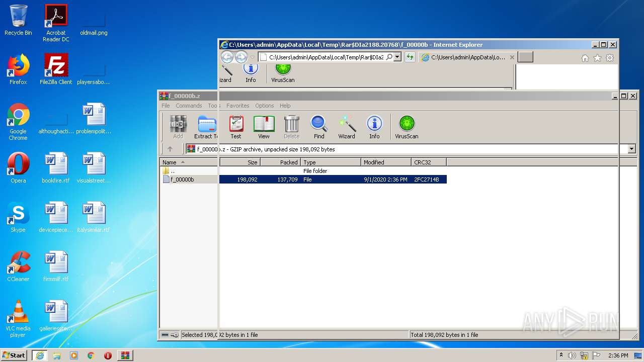Screen dimensions: 644x362
Task: Start VirusScan in WinRAR toolbar
Action: (407, 127)
